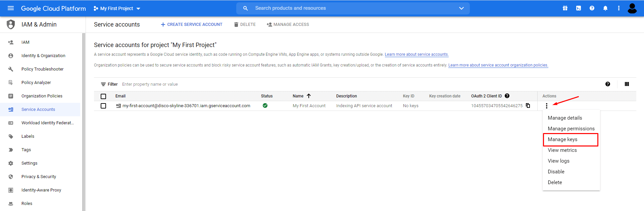Click the Policy Troubleshooter wrench icon

tap(11, 69)
